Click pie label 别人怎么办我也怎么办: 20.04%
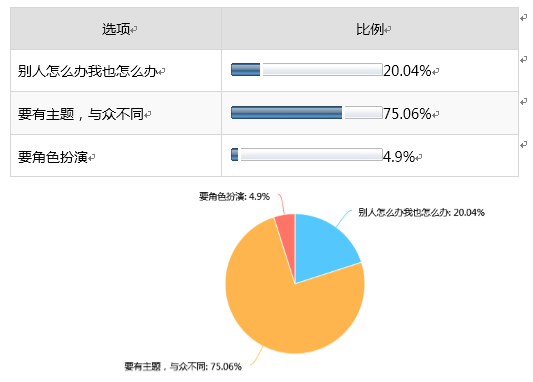The width and height of the screenshot is (533, 382). [x=422, y=212]
